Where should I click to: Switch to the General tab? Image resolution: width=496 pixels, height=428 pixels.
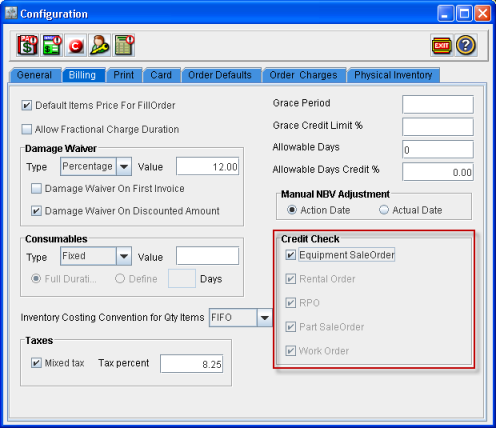[x=34, y=75]
